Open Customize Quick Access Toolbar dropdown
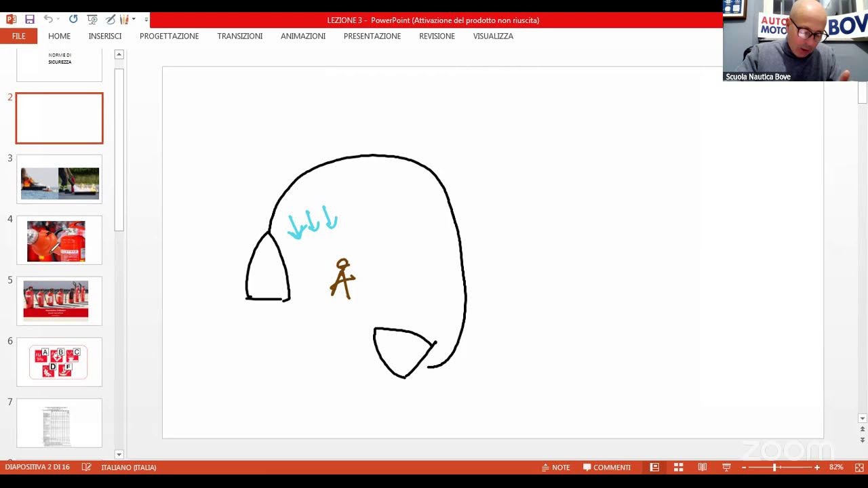Image resolution: width=868 pixels, height=488 pixels. (x=146, y=20)
